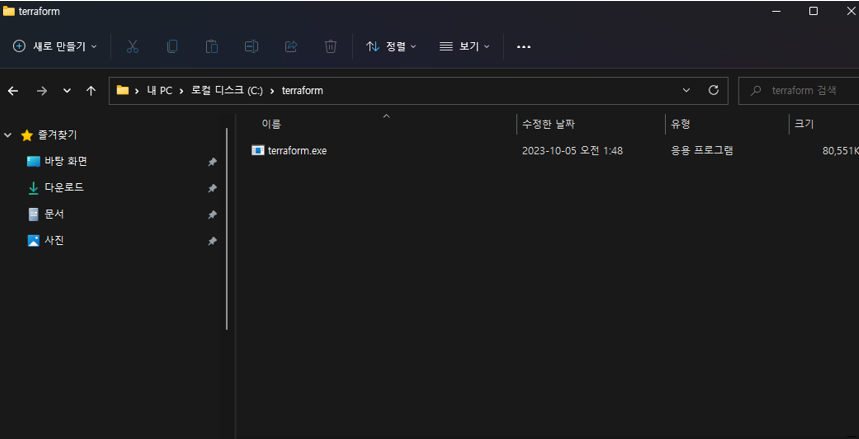
Task: Click the 응용 프로그램 type cell
Action: coord(702,151)
